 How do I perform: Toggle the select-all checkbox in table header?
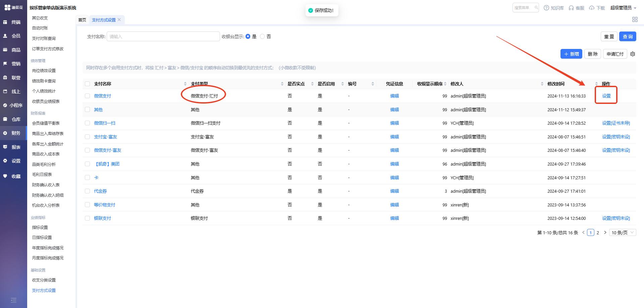(x=88, y=84)
